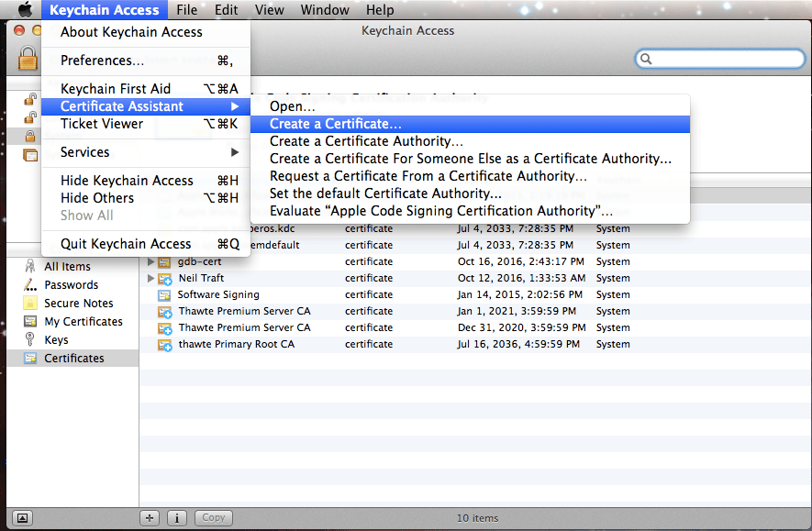Choose Evaluate Apple Code Signing Certification Authority
This screenshot has height=531, width=812.
[x=470, y=211]
